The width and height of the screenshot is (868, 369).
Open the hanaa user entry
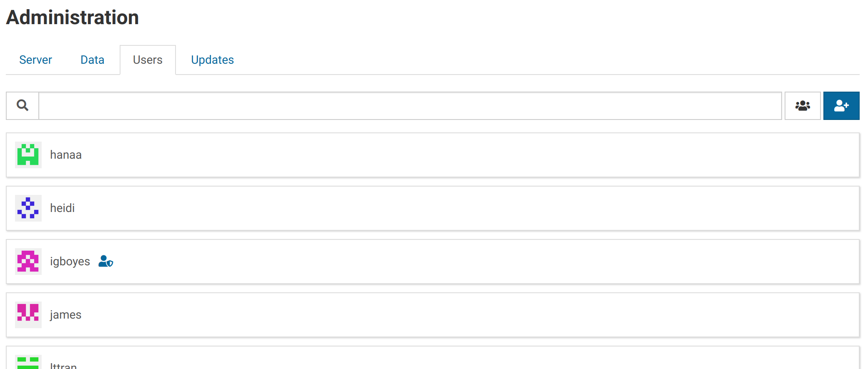(66, 155)
